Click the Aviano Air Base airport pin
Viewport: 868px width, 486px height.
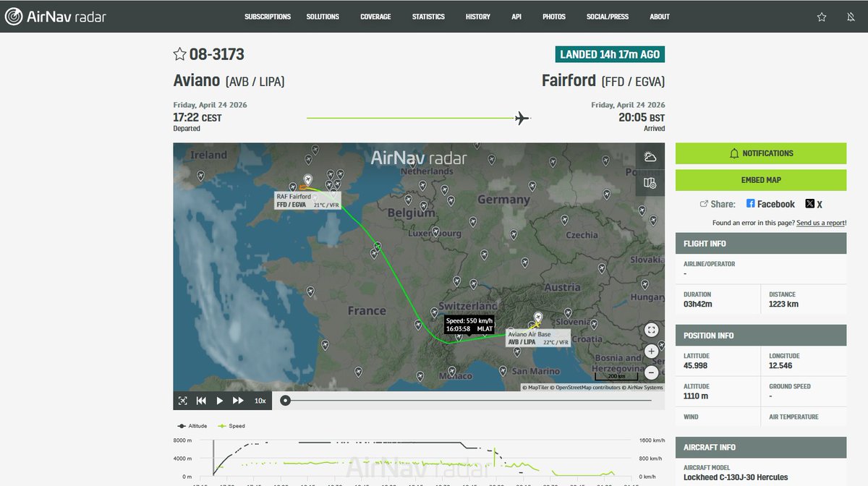pos(537,318)
